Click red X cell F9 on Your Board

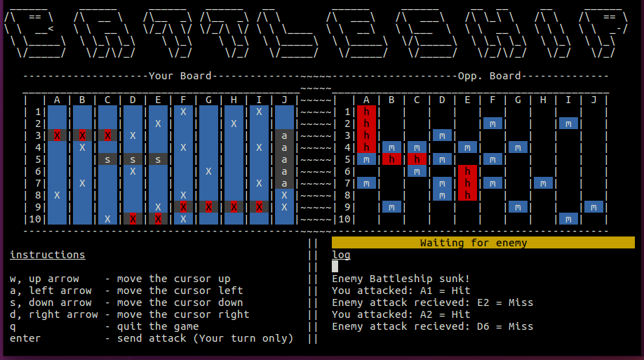coord(183,207)
